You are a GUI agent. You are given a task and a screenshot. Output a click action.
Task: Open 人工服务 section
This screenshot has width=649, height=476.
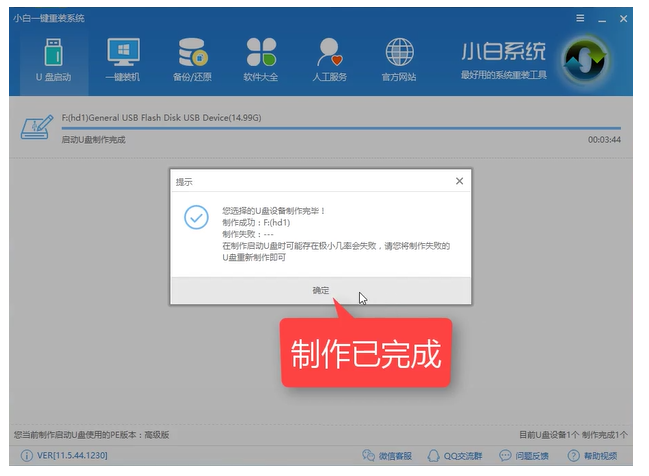[x=329, y=60]
